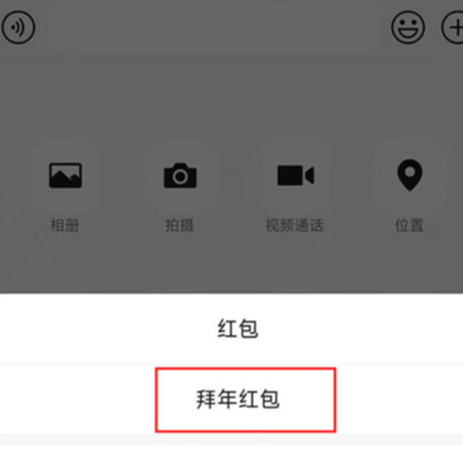Launch the camera capture icon
The height and width of the screenshot is (455, 463).
click(180, 175)
